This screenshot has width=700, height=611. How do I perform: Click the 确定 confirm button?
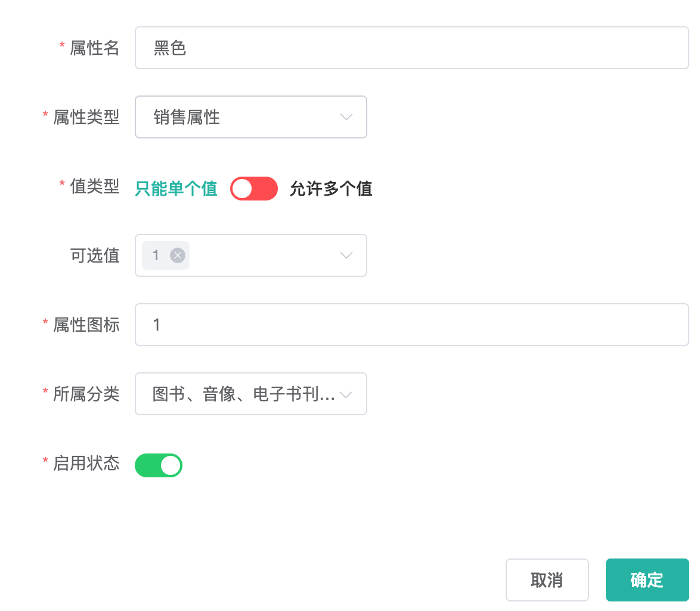(x=647, y=579)
